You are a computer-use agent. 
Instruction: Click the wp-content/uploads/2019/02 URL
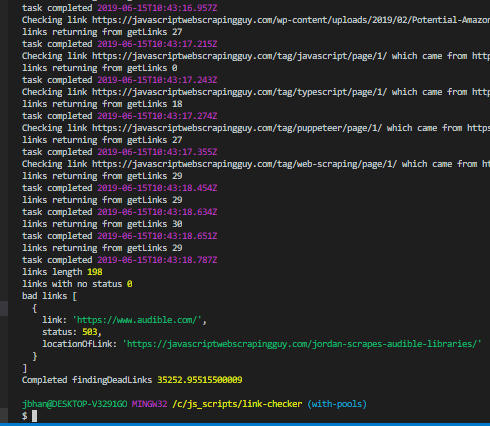point(291,20)
